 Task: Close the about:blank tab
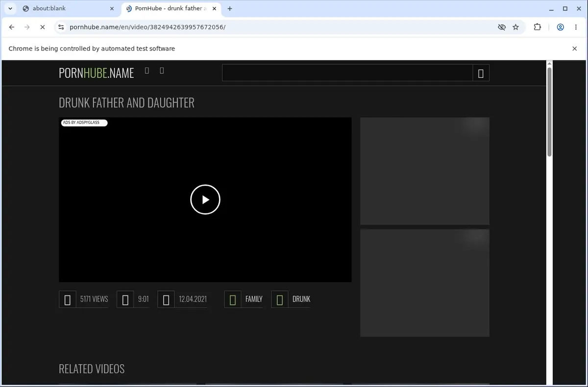[x=112, y=8]
